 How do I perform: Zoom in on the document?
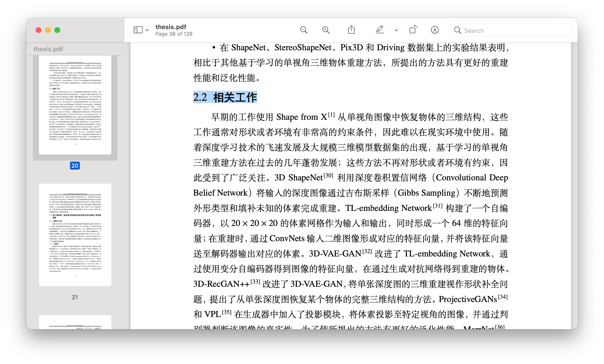tap(325, 30)
